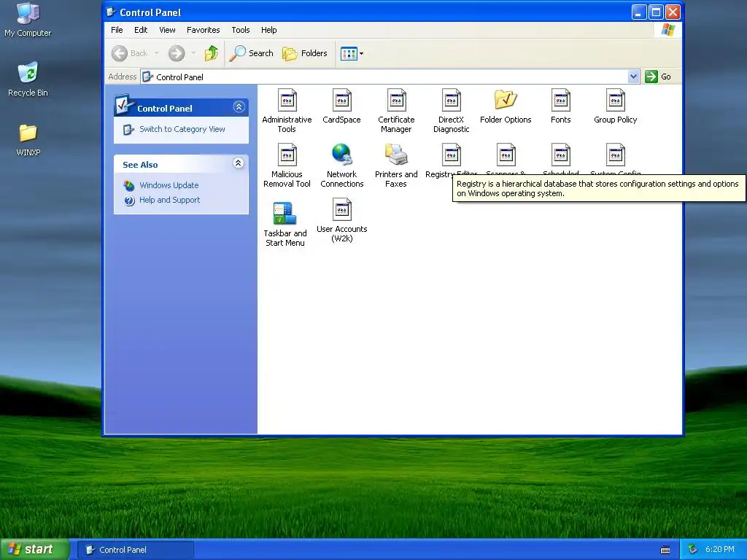Select Recycle Bin desktop icon

(28, 79)
